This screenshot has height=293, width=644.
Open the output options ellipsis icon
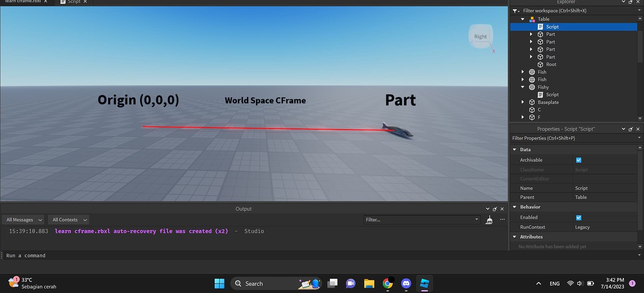point(502,219)
